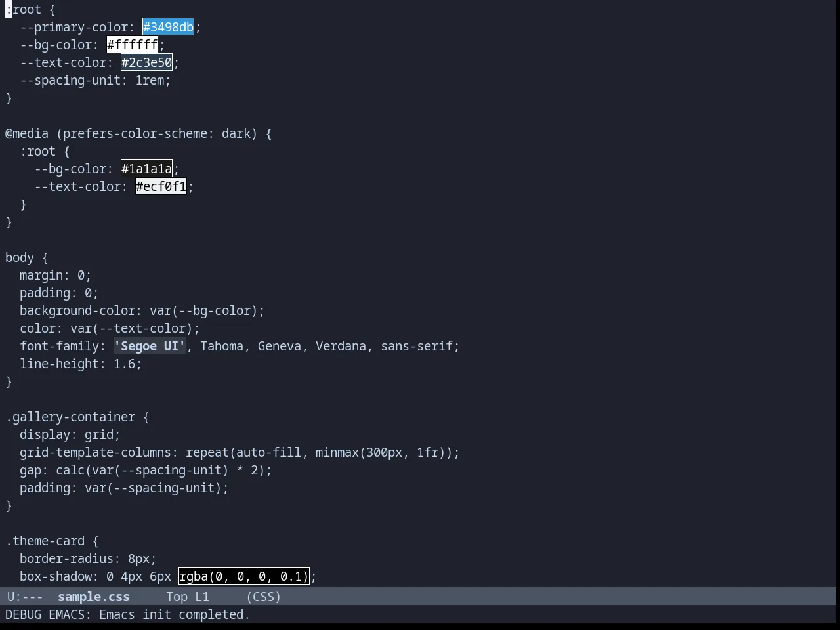This screenshot has height=630, width=840.
Task: Click the nested :root inside media query
Action: 45,151
